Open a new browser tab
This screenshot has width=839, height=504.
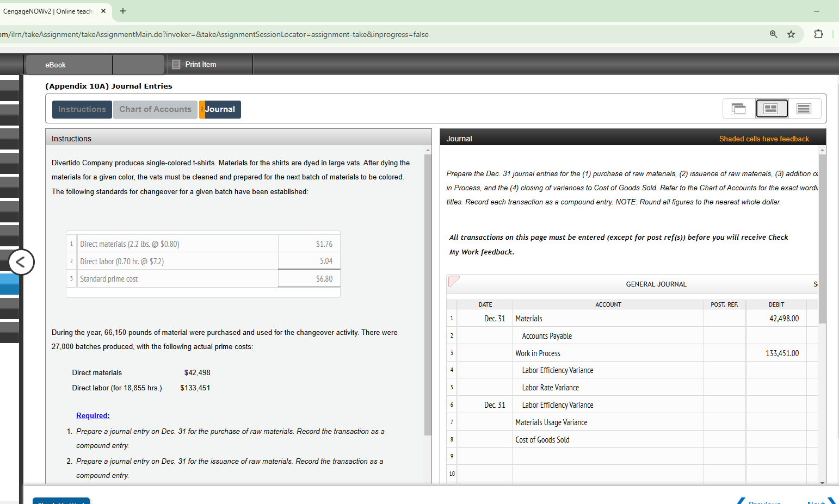[123, 11]
